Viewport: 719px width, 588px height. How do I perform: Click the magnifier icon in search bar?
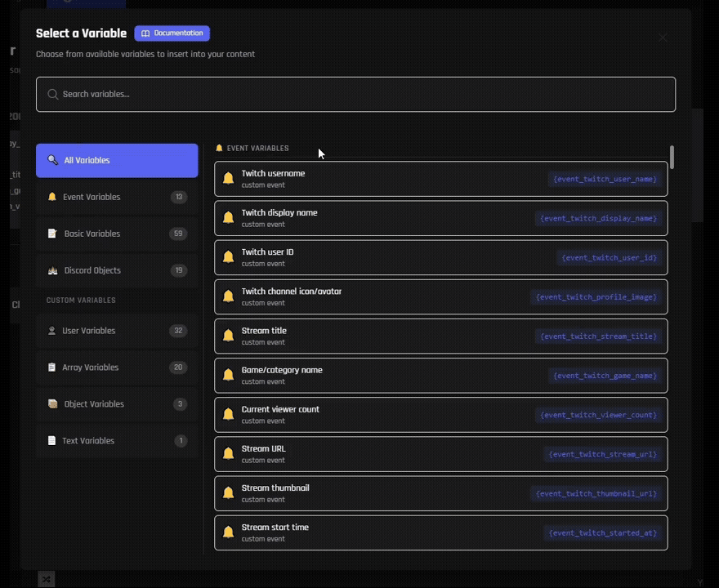pyautogui.click(x=53, y=94)
